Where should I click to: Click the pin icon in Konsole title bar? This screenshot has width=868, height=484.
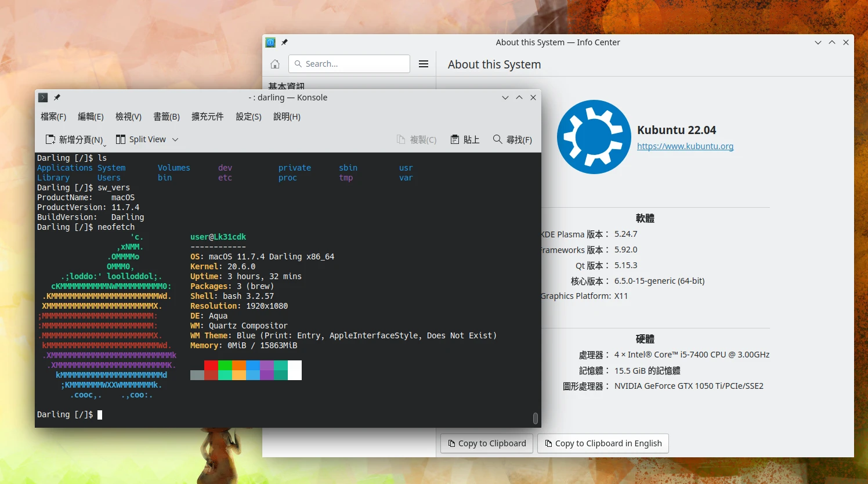57,97
